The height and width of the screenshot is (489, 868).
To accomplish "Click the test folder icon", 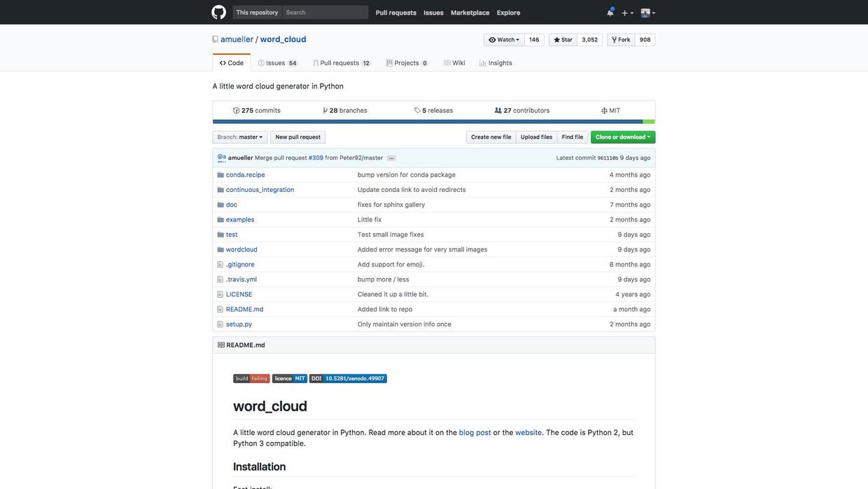I will 220,235.
